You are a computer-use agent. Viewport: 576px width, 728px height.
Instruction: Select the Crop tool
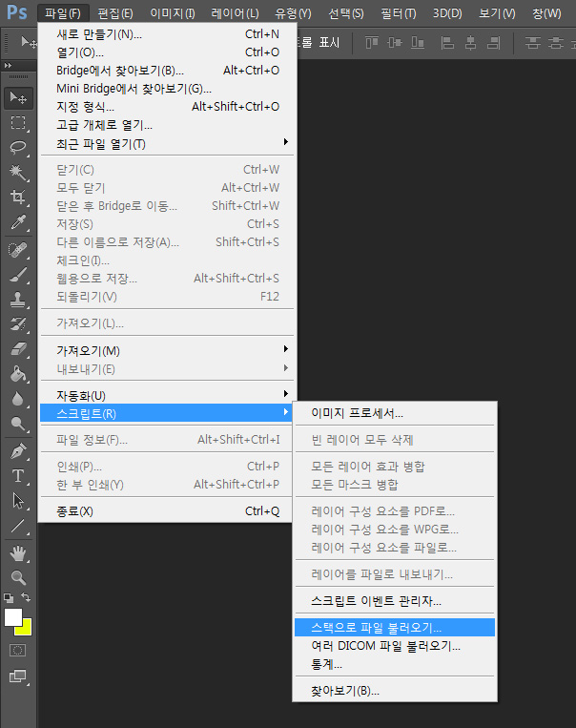pos(17,198)
